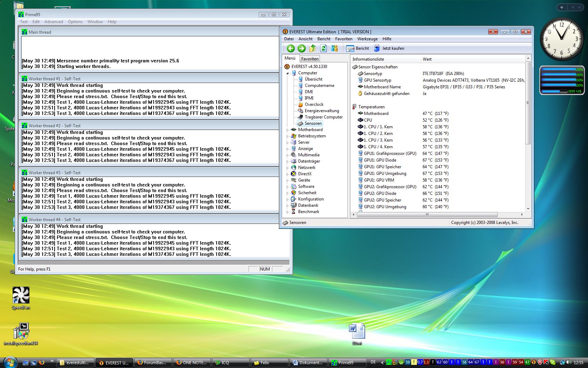Refresh the EVEREST sensor readings
Image resolution: width=588 pixels, height=368 pixels.
(323, 48)
